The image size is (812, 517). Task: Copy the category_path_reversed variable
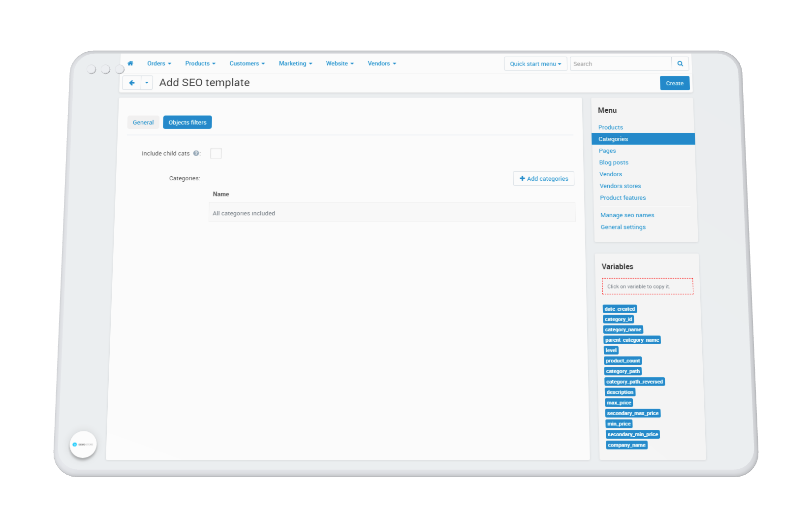635,382
